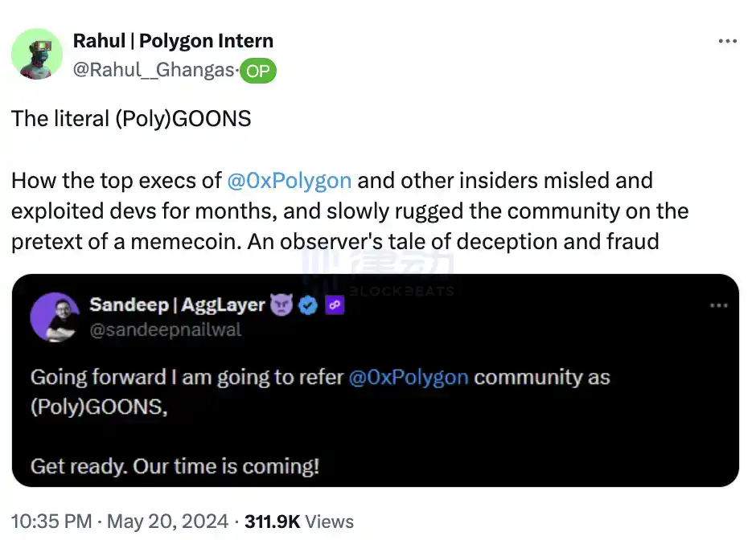Follow the @0xPolygon mention in main tweet
Image resolution: width=756 pixels, height=540 pixels.
point(290,179)
